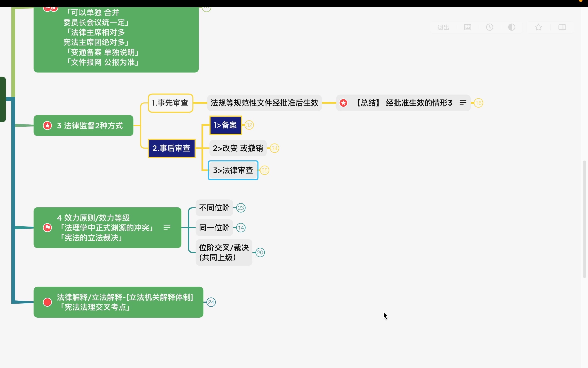This screenshot has width=588, height=368.
Task: Expand the 32 badge next to 1>备案
Action: click(x=249, y=125)
